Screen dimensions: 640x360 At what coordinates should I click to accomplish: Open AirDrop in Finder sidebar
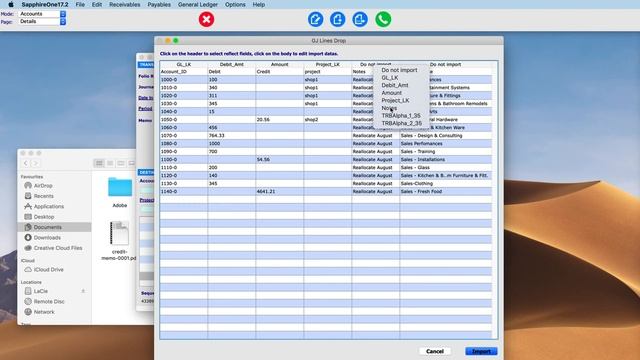point(43,186)
